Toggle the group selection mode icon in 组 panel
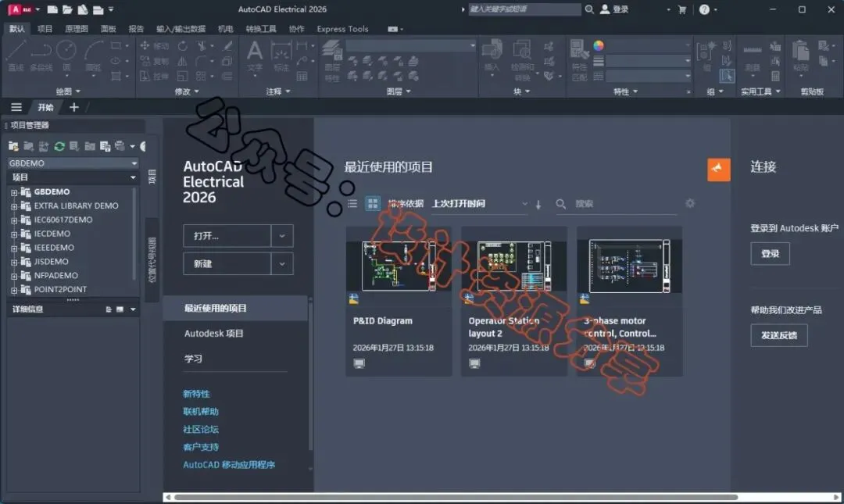Viewport: 844px width, 504px height. (x=727, y=76)
